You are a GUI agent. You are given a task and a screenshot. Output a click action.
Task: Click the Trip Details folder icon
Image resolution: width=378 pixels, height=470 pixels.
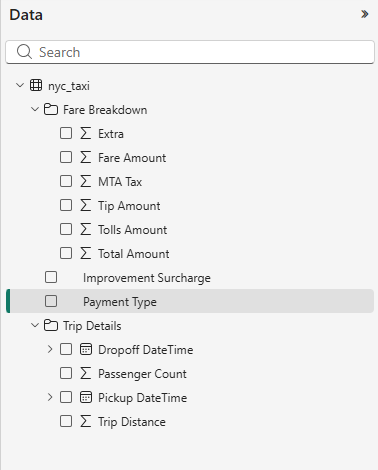51,325
